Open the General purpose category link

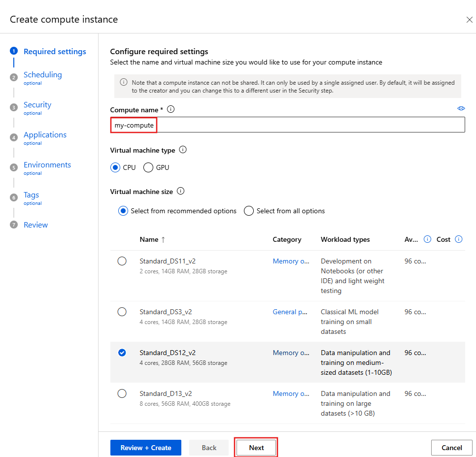[x=290, y=312]
